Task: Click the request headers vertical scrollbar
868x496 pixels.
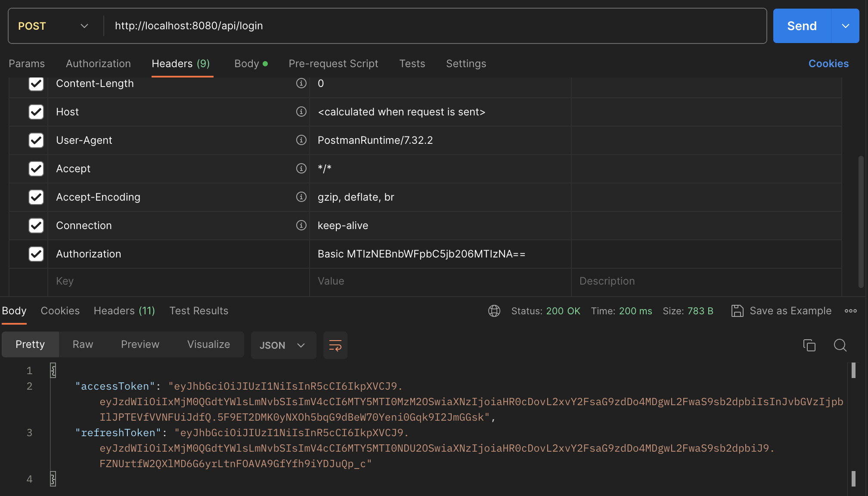Action: [x=861, y=222]
